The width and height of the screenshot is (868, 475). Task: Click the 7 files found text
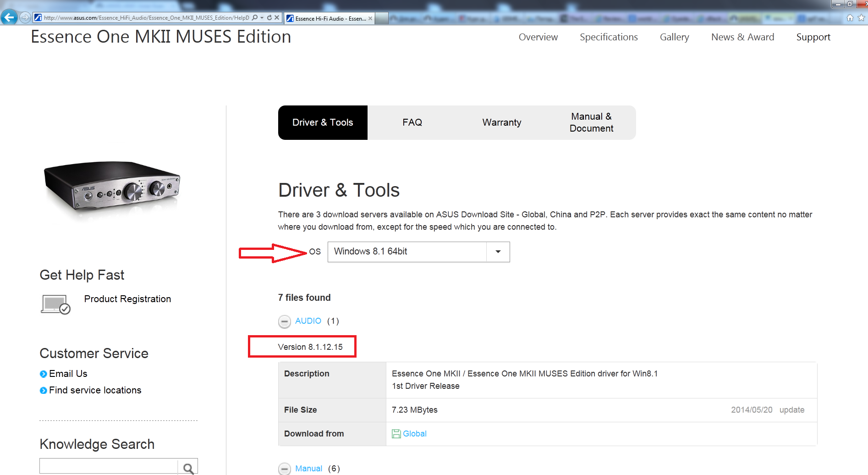tap(304, 298)
